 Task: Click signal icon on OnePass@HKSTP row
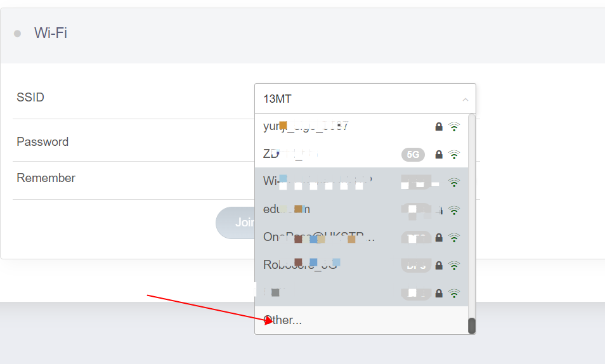click(454, 238)
